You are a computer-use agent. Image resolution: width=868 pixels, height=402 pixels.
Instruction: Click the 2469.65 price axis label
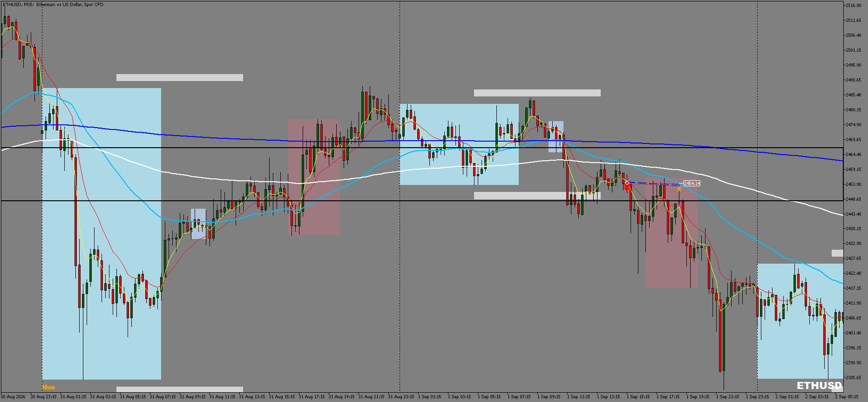point(854,140)
